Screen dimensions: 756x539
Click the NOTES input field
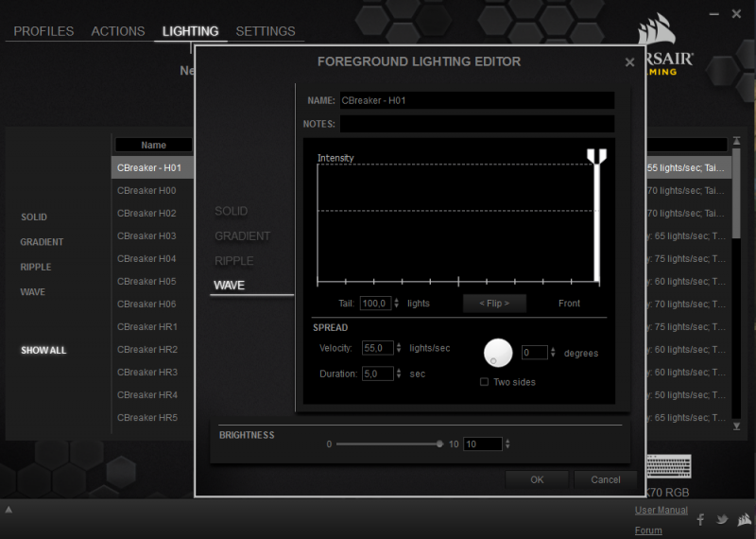coord(477,124)
